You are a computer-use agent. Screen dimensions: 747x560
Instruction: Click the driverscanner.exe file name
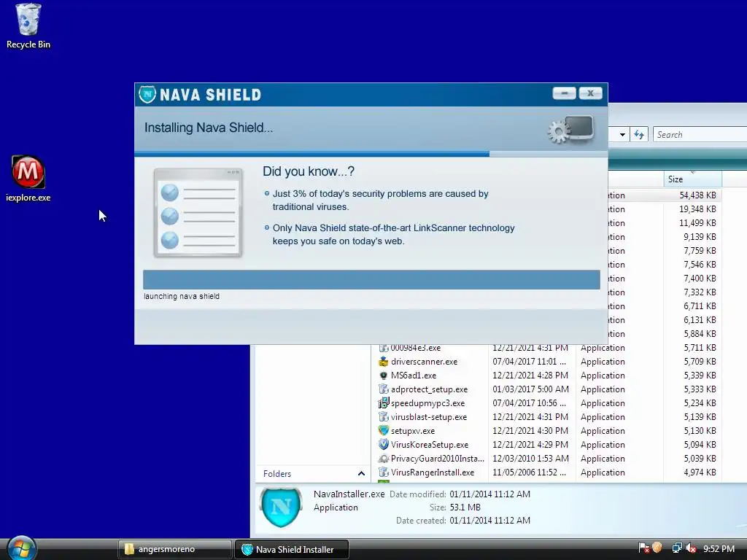tap(424, 362)
